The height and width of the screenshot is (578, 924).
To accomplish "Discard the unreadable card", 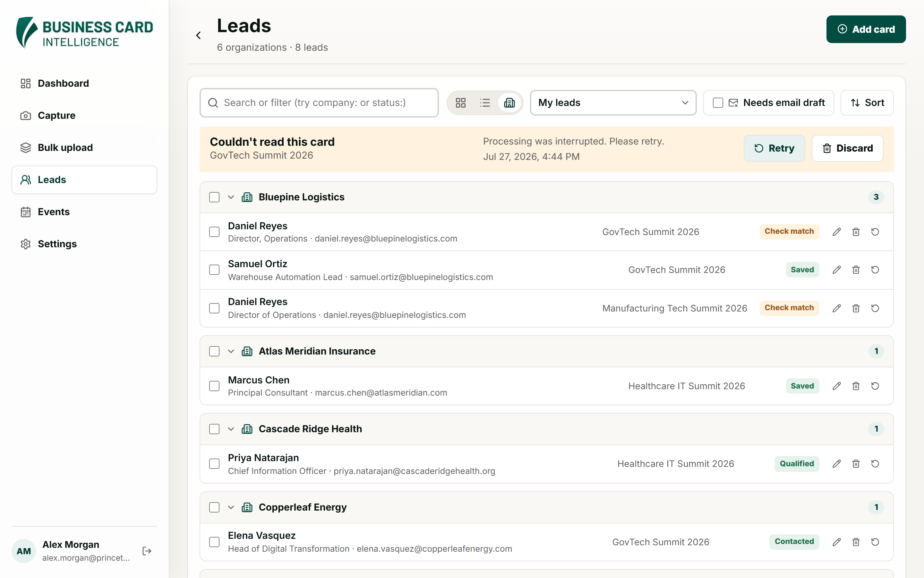I will tap(847, 148).
